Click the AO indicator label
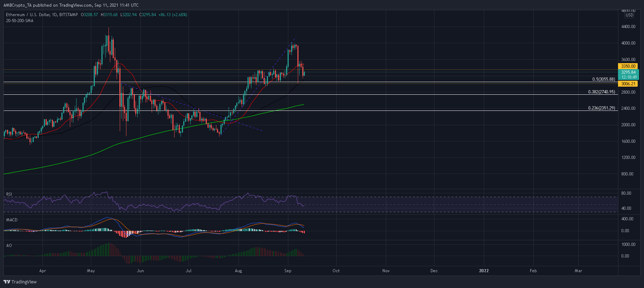 [x=9, y=246]
